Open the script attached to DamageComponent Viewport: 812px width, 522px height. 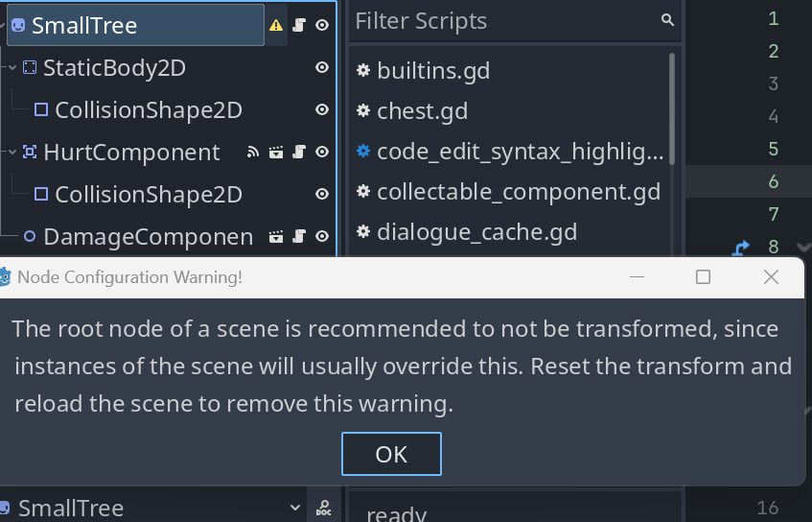pyautogui.click(x=299, y=236)
